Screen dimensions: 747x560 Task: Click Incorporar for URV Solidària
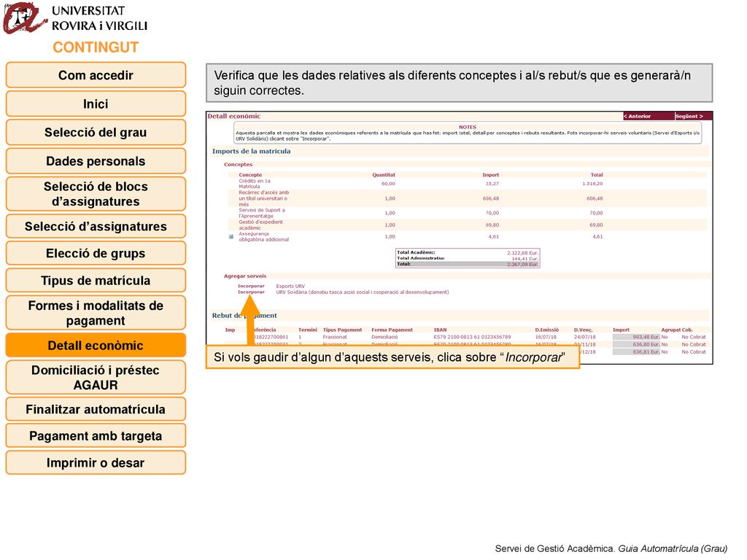point(251,292)
